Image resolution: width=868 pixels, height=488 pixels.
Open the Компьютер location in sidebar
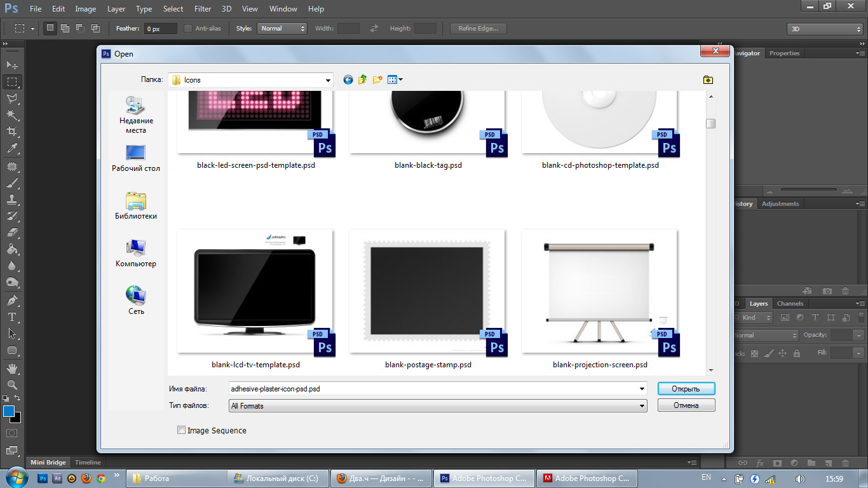136,253
